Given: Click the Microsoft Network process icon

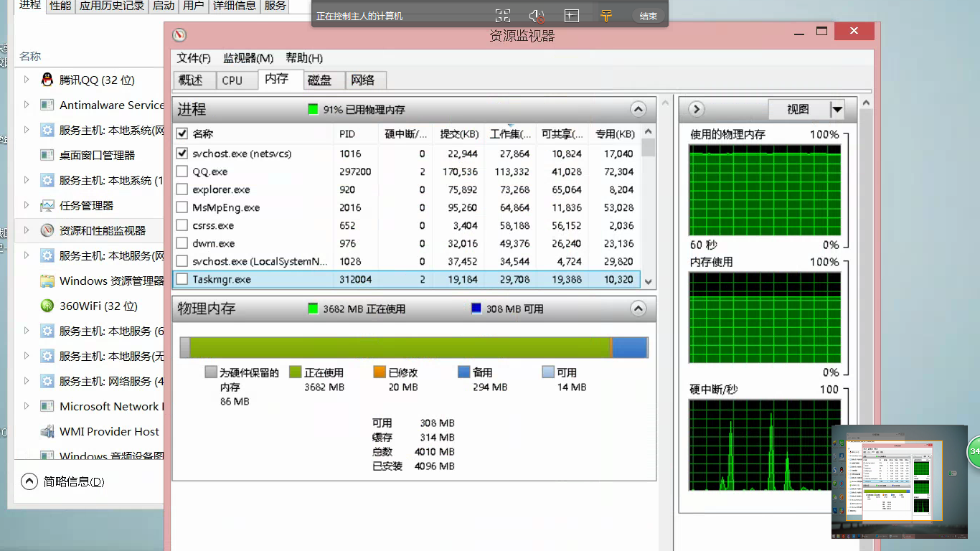Looking at the screenshot, I should pos(47,406).
